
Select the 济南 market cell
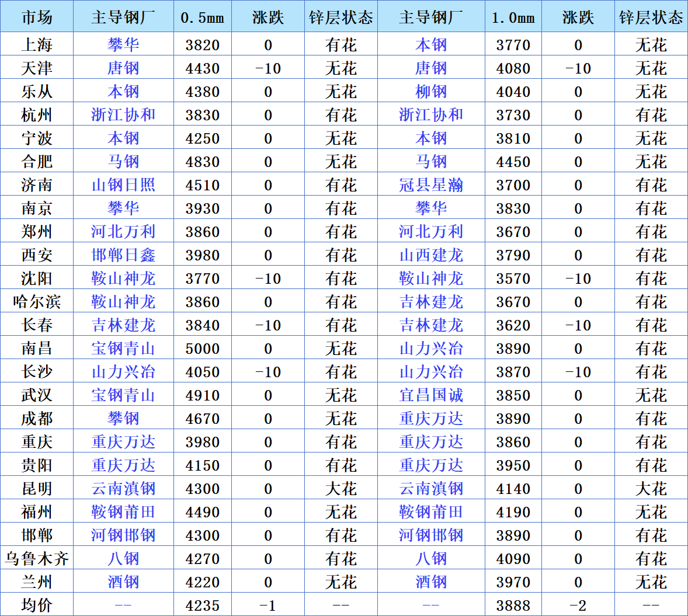click(x=37, y=185)
